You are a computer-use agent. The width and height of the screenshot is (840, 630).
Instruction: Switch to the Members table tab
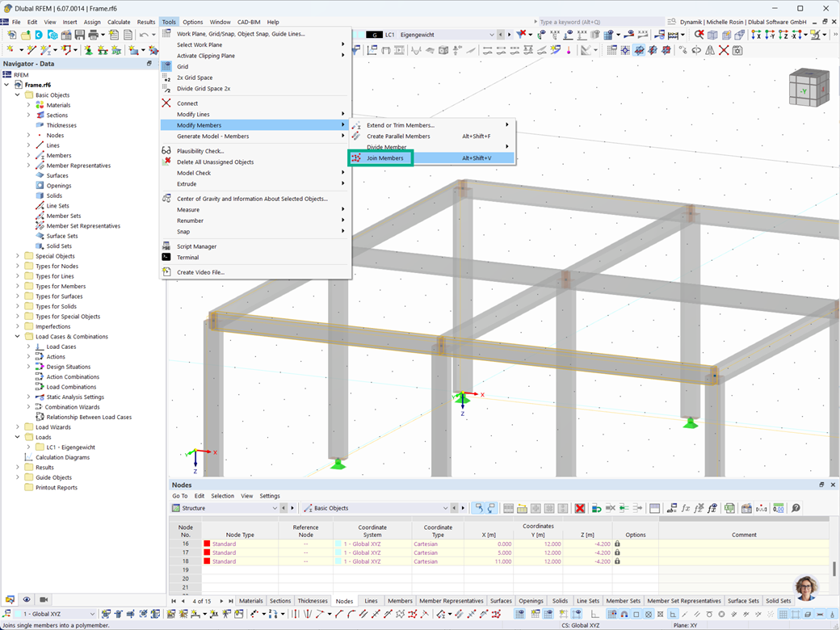[400, 601]
